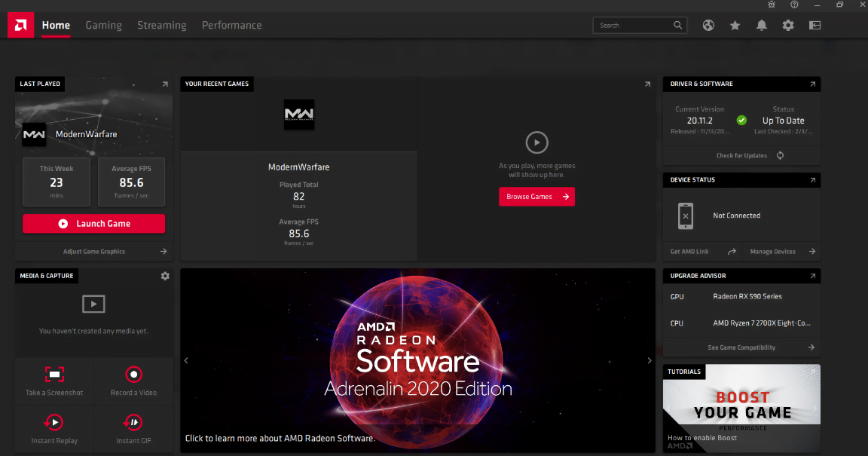Click AMD Ryzen 7 2700X CPU text
The width and height of the screenshot is (868, 456).
(x=762, y=323)
